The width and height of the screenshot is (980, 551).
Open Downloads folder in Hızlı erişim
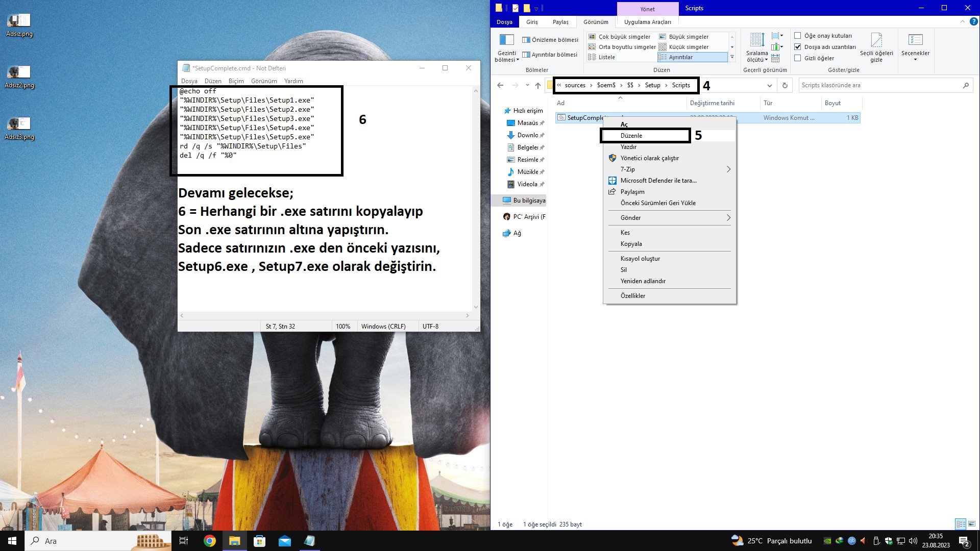tap(526, 135)
